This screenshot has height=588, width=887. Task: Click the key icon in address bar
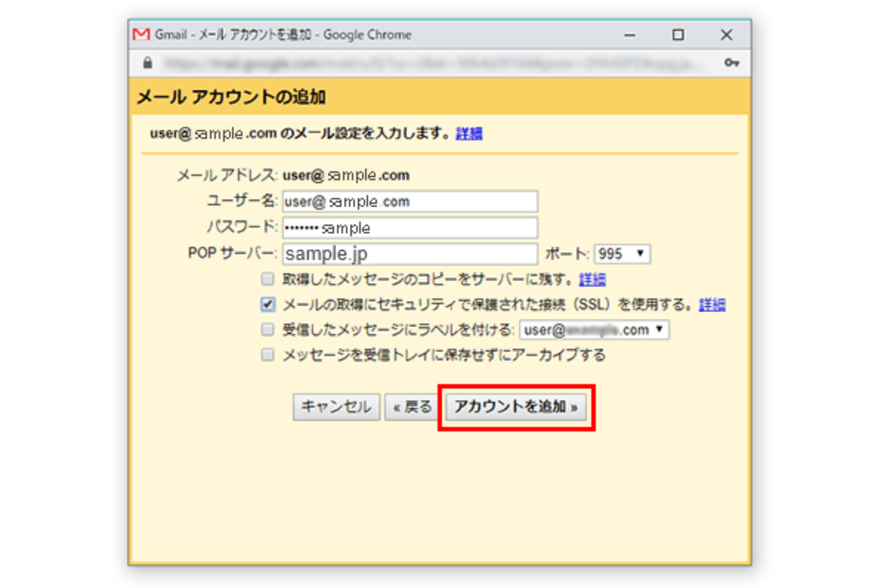click(x=731, y=63)
